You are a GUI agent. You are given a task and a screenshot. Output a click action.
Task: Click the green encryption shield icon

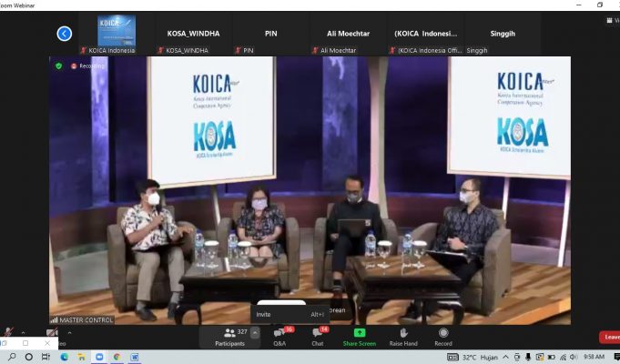tap(59, 66)
